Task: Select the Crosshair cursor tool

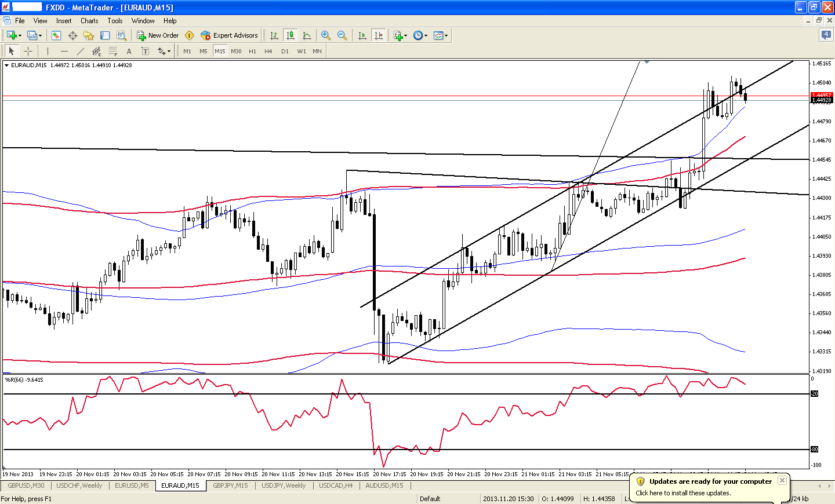Action: [28, 51]
